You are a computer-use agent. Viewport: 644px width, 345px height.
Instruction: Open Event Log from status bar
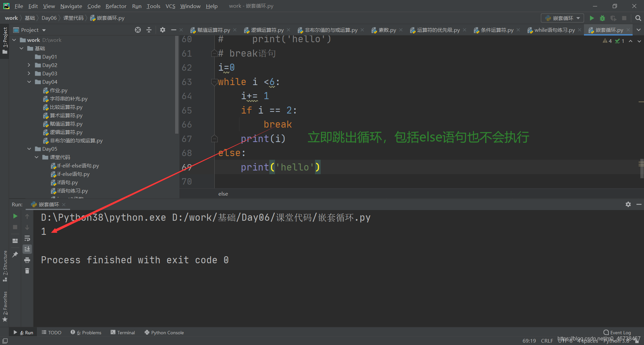tap(617, 333)
